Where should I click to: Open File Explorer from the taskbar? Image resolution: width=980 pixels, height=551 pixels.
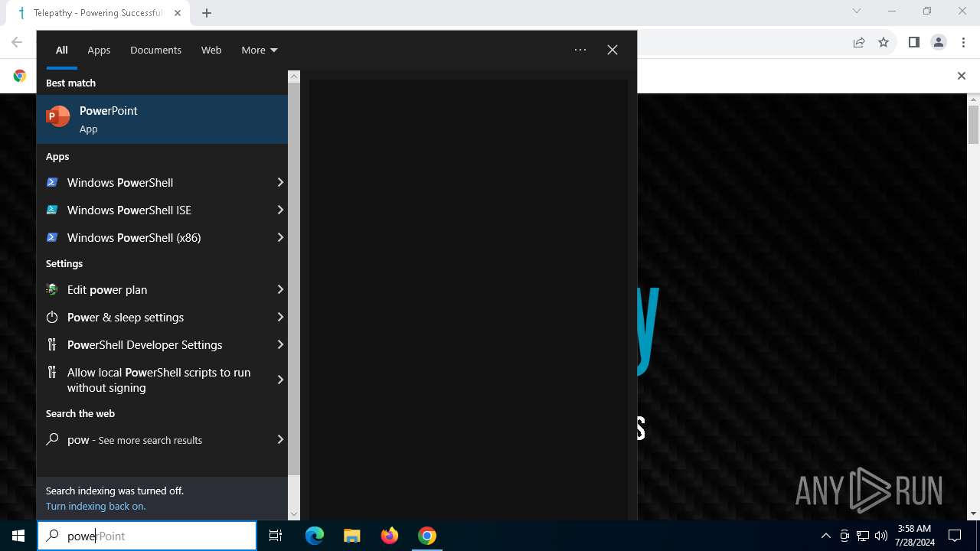(351, 536)
